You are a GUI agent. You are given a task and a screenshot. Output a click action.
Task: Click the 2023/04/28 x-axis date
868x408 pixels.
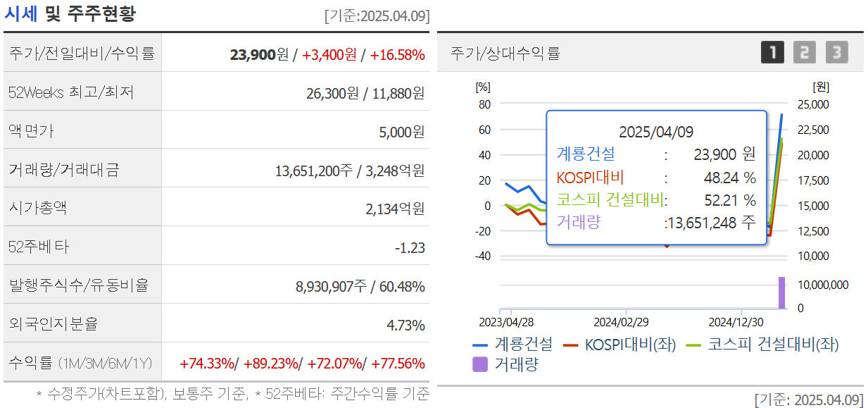click(506, 322)
